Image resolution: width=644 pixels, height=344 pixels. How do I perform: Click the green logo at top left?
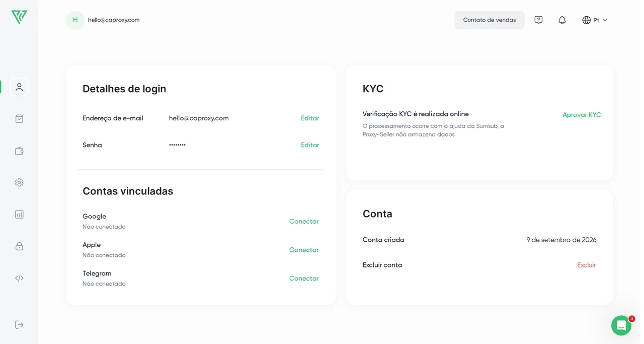click(x=19, y=17)
